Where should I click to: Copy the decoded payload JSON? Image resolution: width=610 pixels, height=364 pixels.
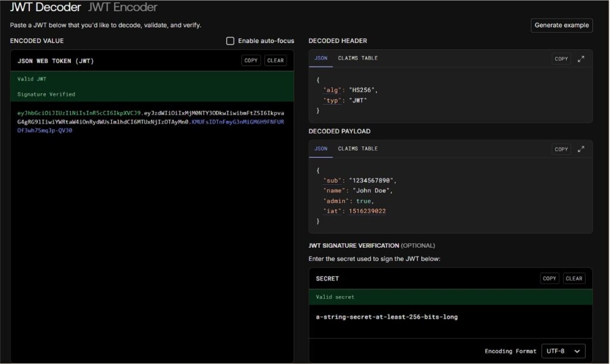click(561, 150)
